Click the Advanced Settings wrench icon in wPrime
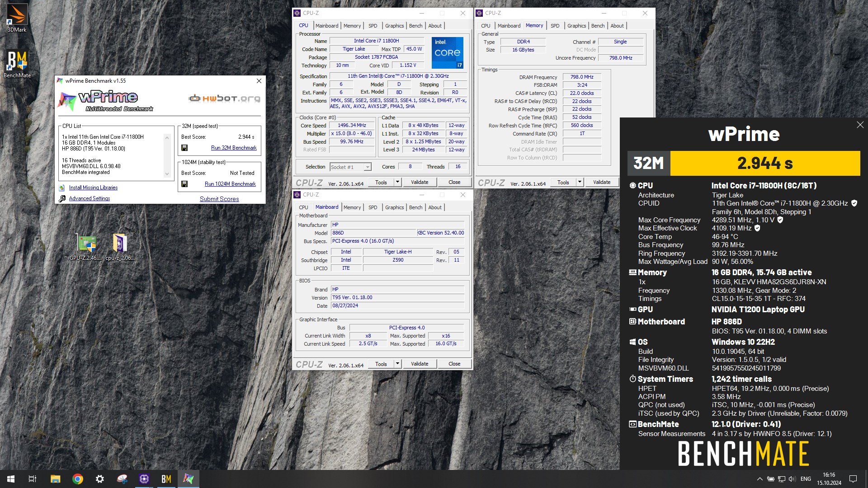Viewport: 868px width, 488px height. tap(62, 198)
